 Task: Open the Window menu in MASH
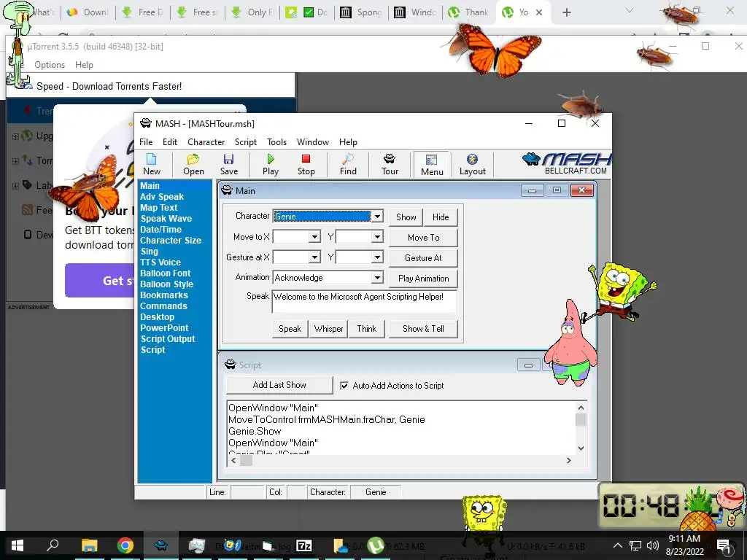click(x=312, y=142)
